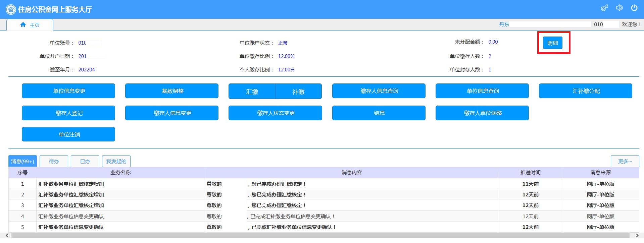Click the 单位缴存比例 value 12.00%
This screenshot has width=644, height=243.
[286, 56]
